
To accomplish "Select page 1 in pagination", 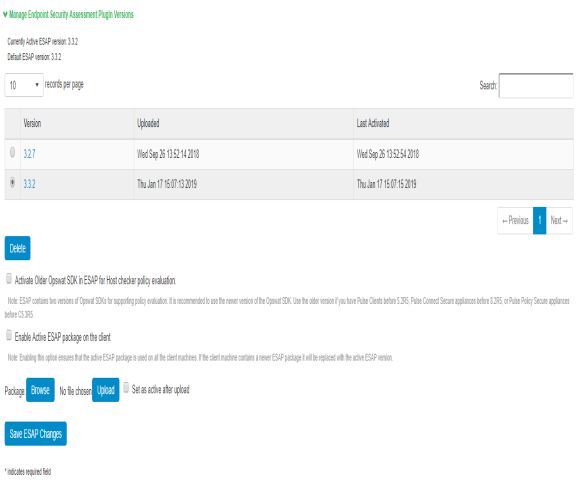I will coord(540,220).
